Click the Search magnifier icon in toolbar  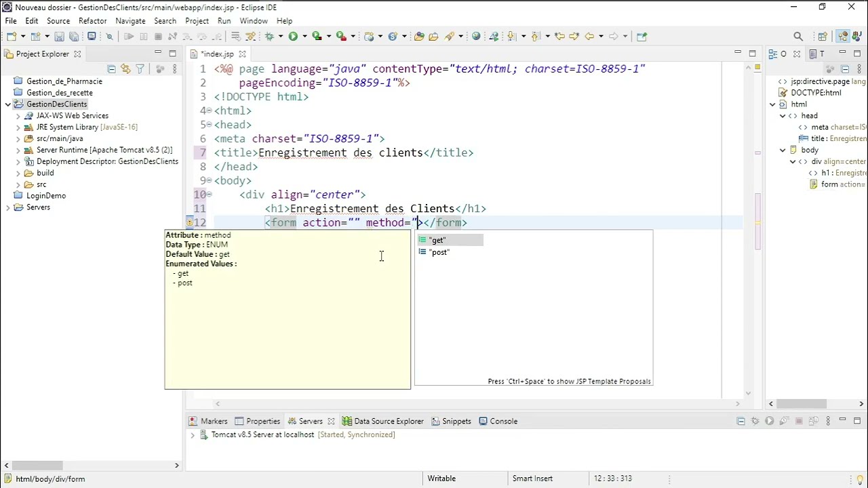click(798, 36)
